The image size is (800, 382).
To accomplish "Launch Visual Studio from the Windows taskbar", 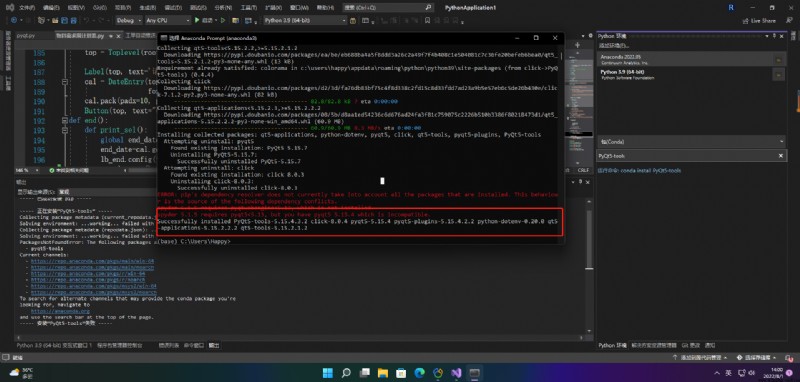I will point(457,373).
